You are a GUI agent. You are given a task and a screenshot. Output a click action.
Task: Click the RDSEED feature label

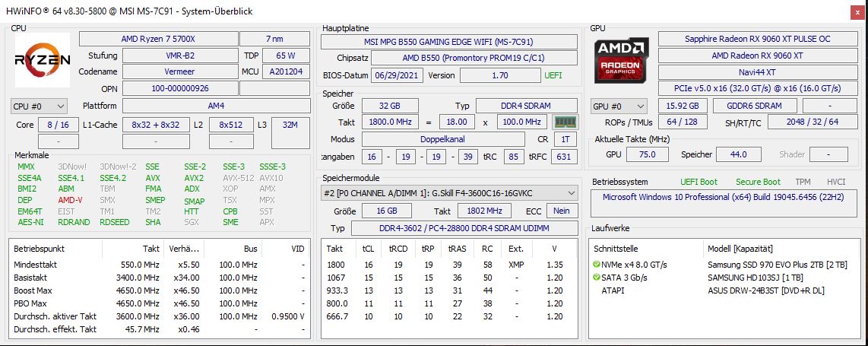tap(115, 222)
